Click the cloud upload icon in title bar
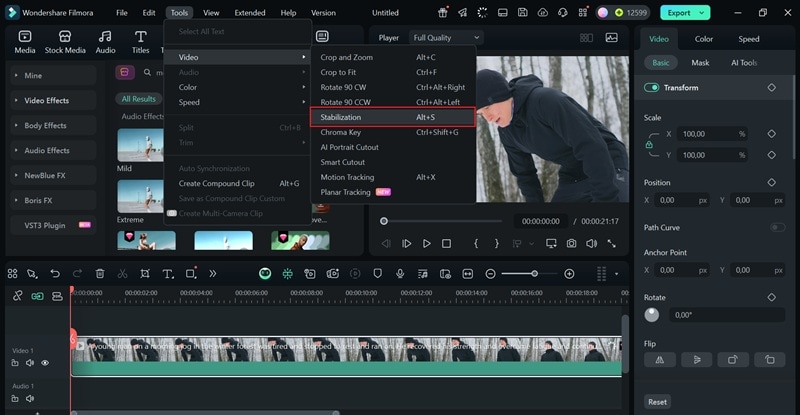The height and width of the screenshot is (415, 800). pos(543,12)
